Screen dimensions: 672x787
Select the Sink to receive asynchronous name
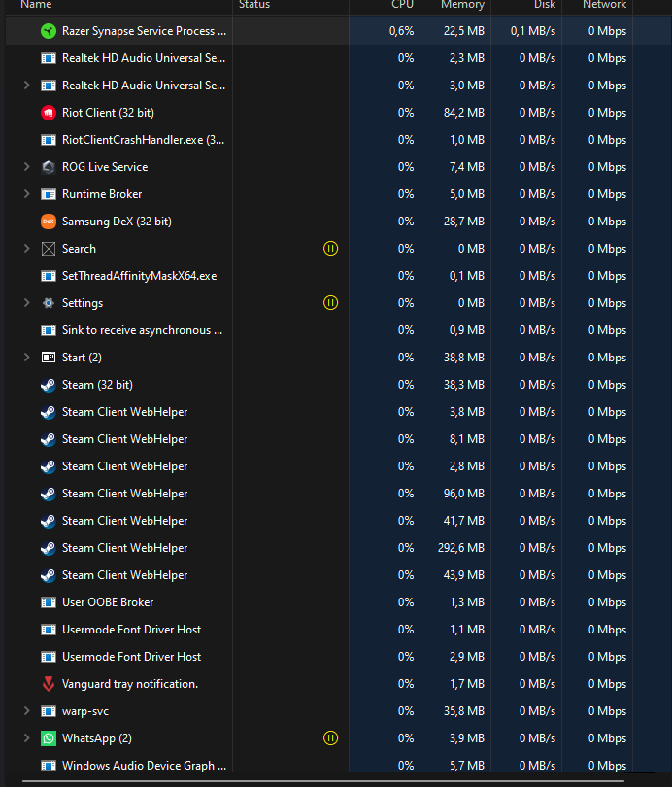pyautogui.click(x=142, y=330)
